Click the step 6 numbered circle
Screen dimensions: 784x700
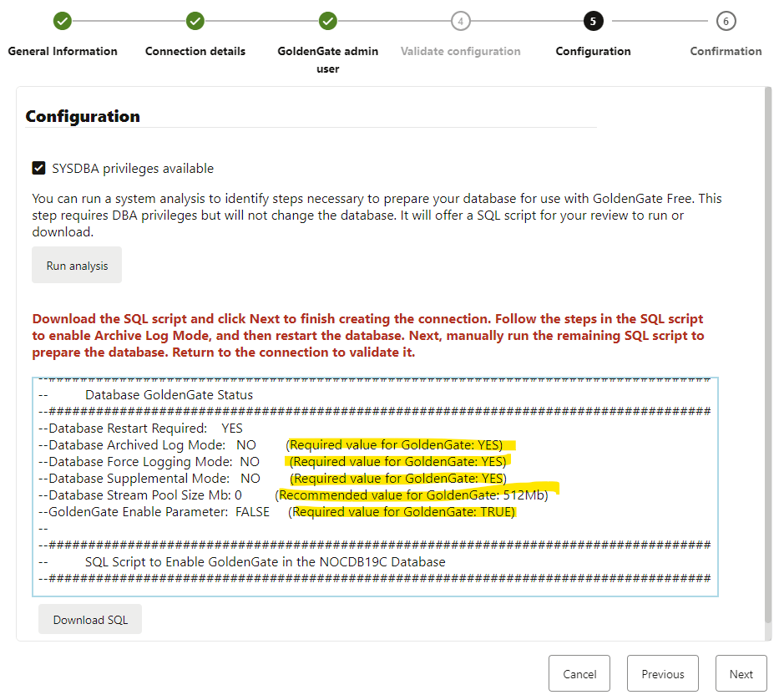726,21
